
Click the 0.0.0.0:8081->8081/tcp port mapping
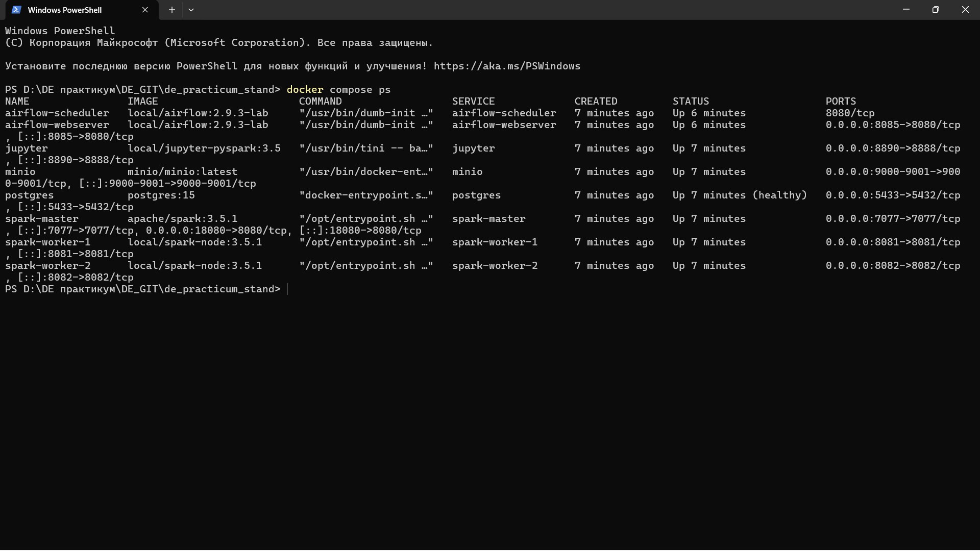(893, 242)
